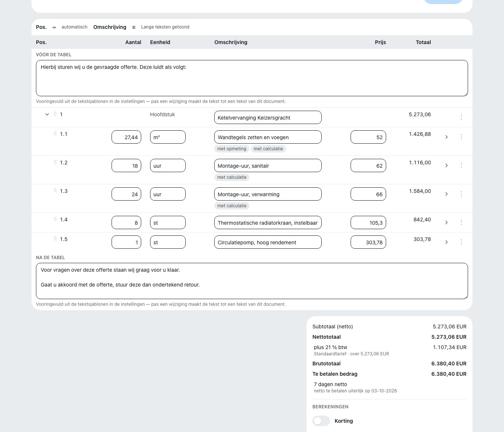Edit description Wandtegels zetten en voegen
Viewport: 504px width, 432px height.
268,137
